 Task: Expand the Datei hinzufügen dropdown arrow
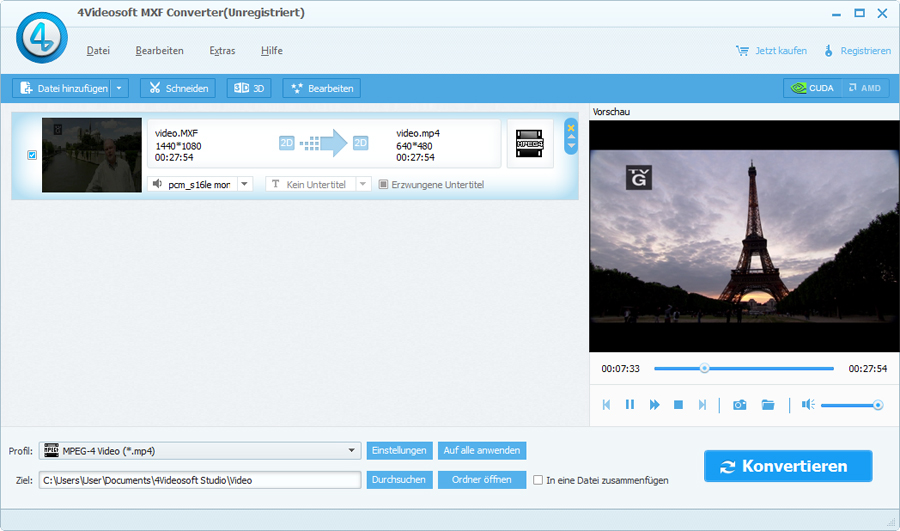[120, 88]
